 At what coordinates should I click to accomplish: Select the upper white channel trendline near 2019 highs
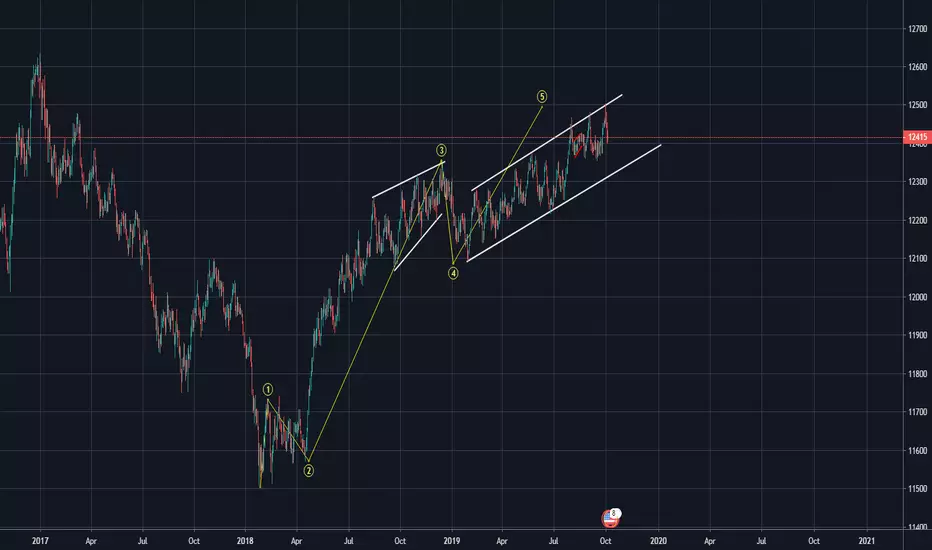[x=547, y=142]
